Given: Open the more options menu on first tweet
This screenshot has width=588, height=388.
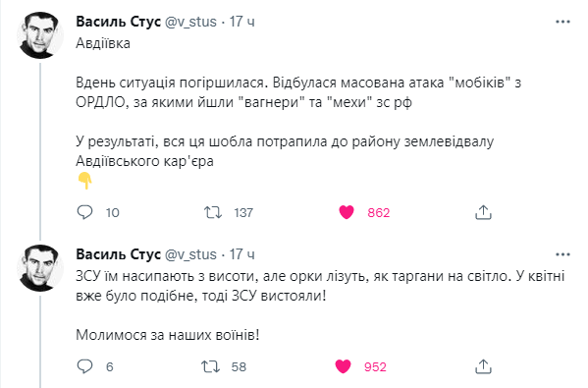Looking at the screenshot, I should click(x=562, y=22).
